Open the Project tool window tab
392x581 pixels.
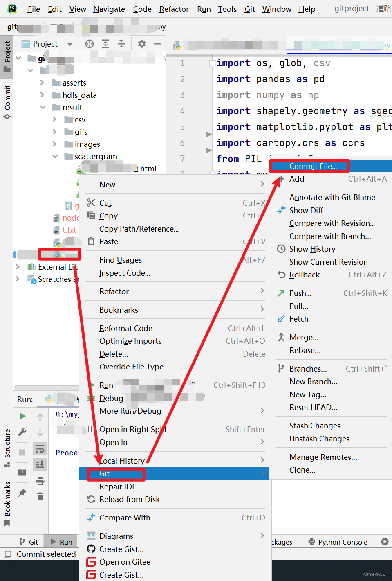(x=7, y=56)
